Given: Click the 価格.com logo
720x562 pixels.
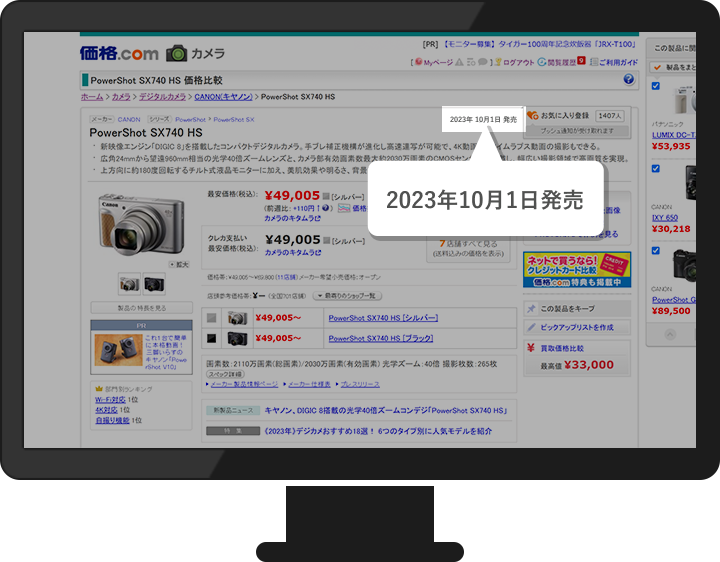Looking at the screenshot, I should (119, 54).
